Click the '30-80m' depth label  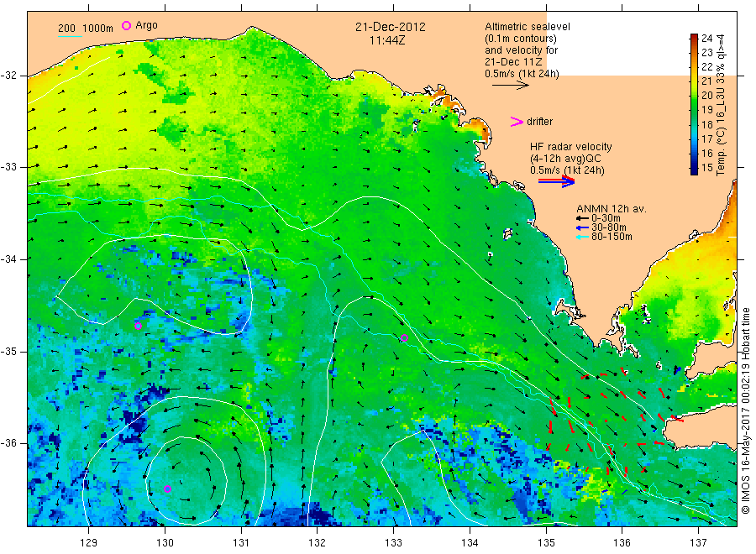(608, 227)
